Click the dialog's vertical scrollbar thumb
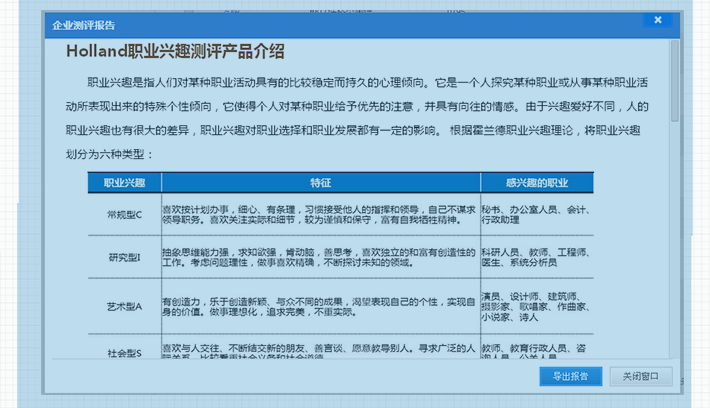 click(x=675, y=81)
